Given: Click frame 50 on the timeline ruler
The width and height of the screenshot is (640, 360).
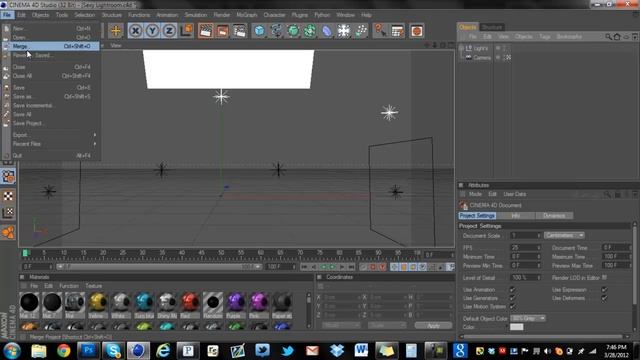Looking at the screenshot, I should [221, 254].
